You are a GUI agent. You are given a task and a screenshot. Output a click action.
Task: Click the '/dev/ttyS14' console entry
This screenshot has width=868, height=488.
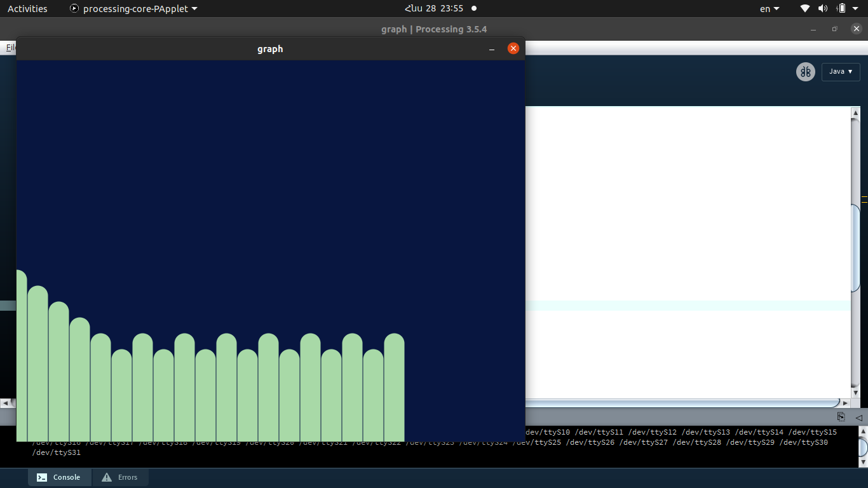759,432
